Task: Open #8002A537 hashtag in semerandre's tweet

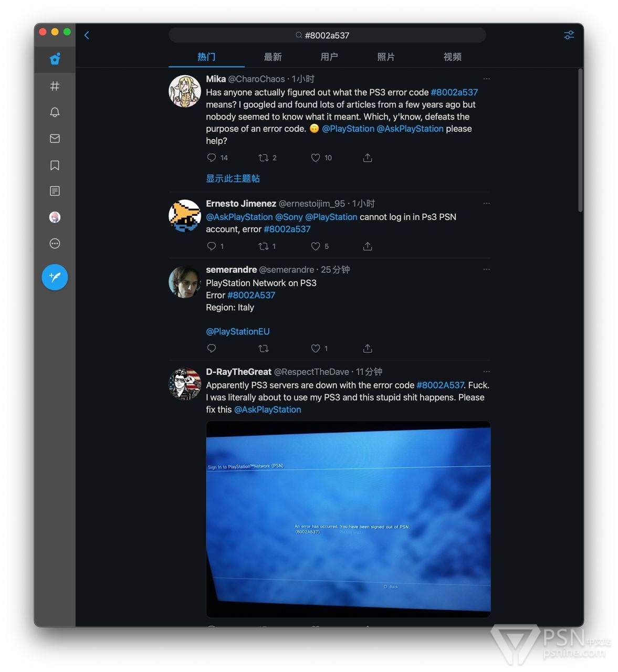Action: tap(251, 295)
